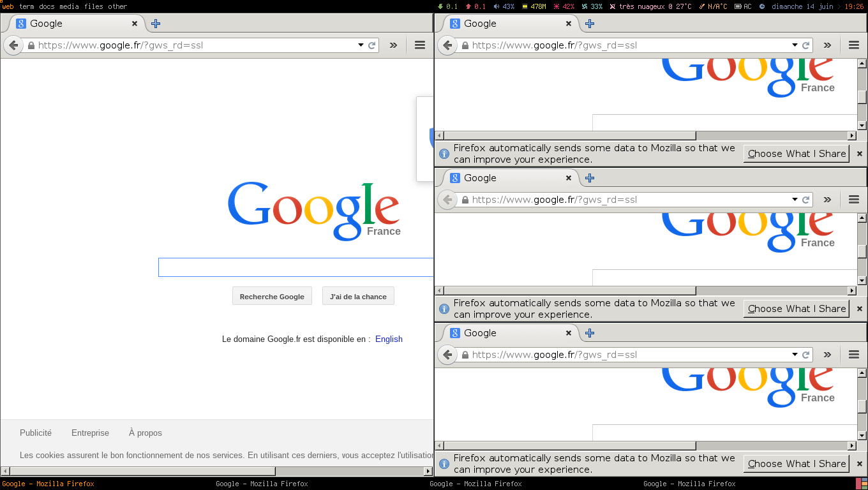
Task: Close the Google tab in the left window
Action: click(x=135, y=24)
